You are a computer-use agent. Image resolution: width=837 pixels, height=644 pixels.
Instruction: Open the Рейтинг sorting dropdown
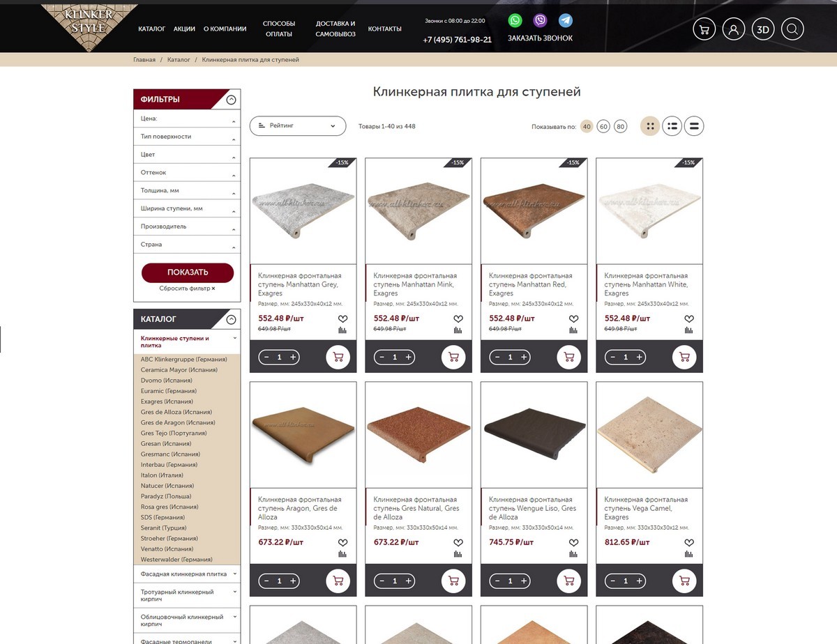(x=298, y=126)
